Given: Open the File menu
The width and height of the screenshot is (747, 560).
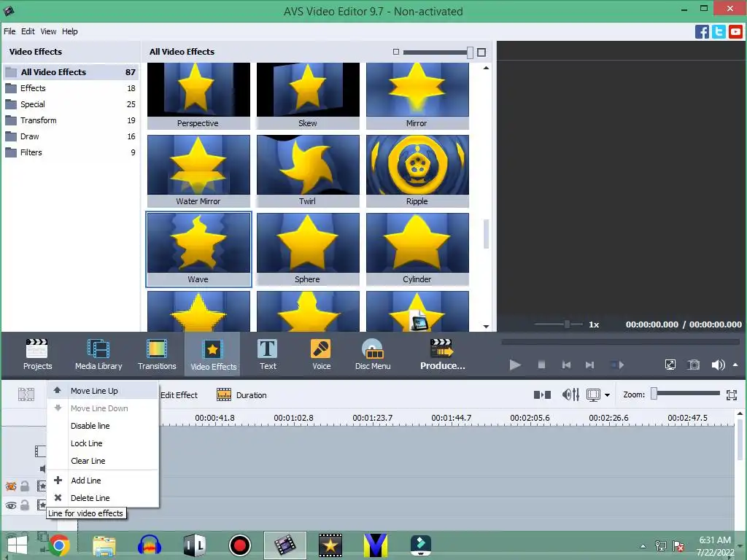Looking at the screenshot, I should (x=9, y=31).
